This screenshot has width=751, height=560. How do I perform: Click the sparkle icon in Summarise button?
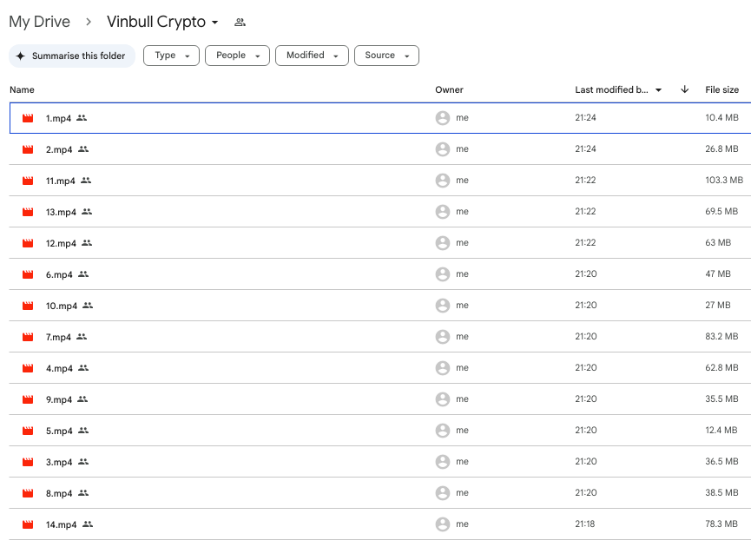click(21, 56)
